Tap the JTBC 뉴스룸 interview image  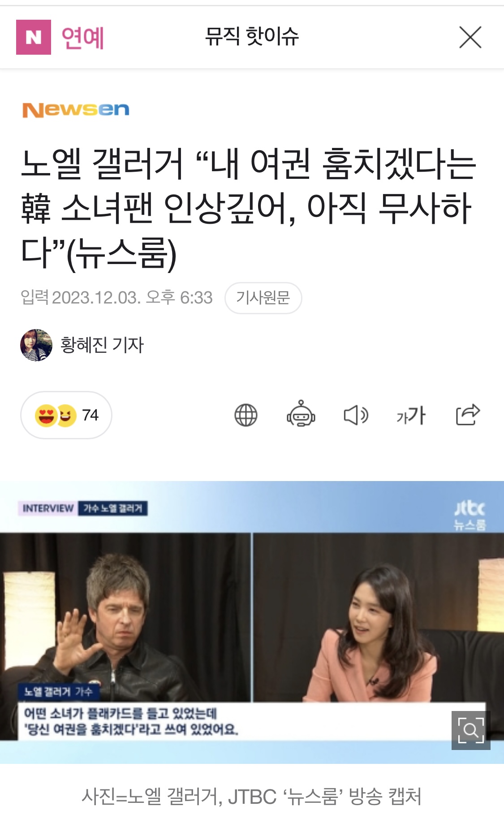tap(252, 622)
